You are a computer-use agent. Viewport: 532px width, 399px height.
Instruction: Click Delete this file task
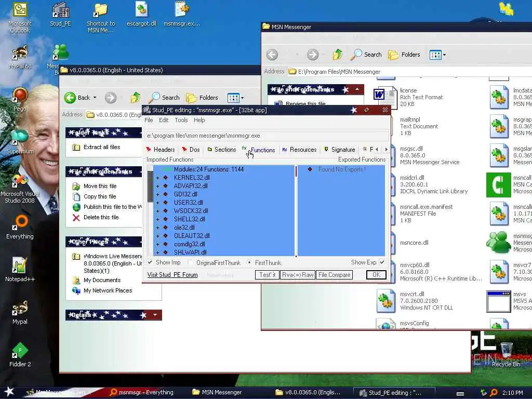(x=101, y=218)
